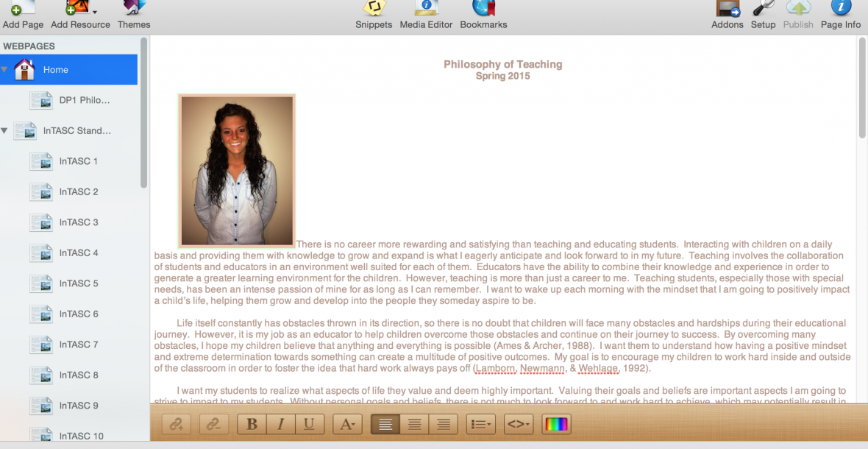The image size is (868, 449).
Task: Open the Themes browser
Action: click(x=134, y=9)
